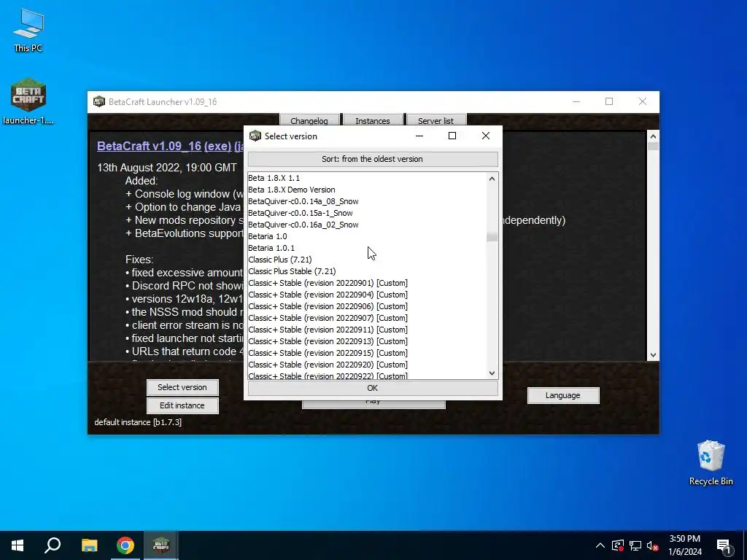Viewport: 747px width, 560px height.
Task: Click the muted volume tray icon
Action: 653,545
